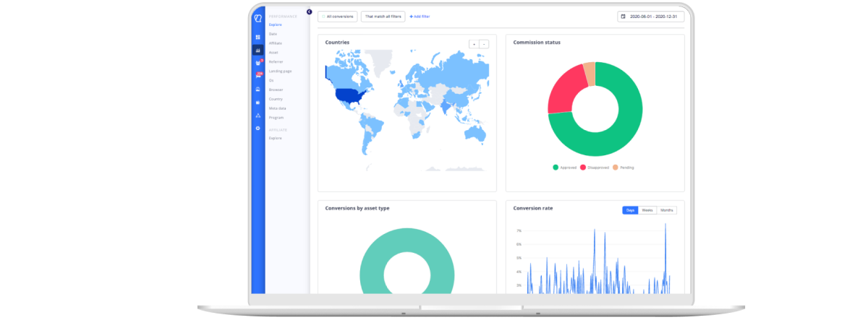The width and height of the screenshot is (868, 320).
Task: Switch Conversion rate chart to Months
Action: click(667, 210)
